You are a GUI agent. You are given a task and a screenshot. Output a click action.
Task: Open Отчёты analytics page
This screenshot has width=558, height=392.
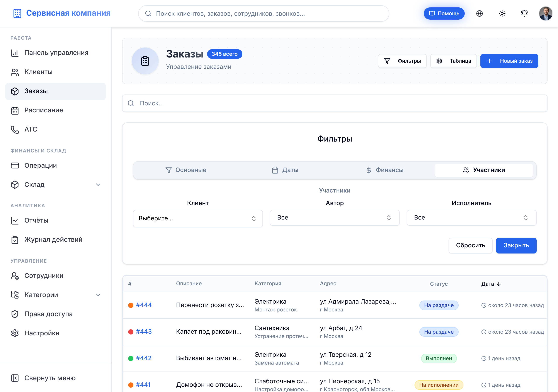55,221
